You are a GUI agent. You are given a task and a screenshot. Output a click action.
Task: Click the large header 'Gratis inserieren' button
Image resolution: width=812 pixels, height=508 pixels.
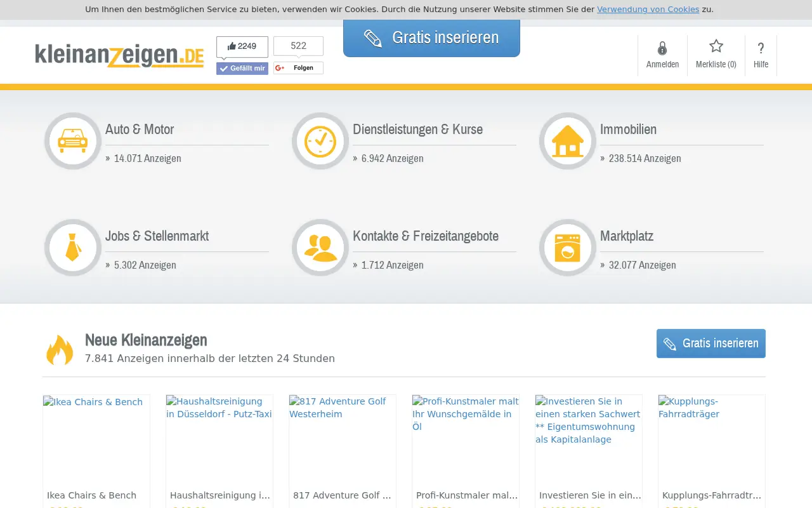(x=431, y=37)
